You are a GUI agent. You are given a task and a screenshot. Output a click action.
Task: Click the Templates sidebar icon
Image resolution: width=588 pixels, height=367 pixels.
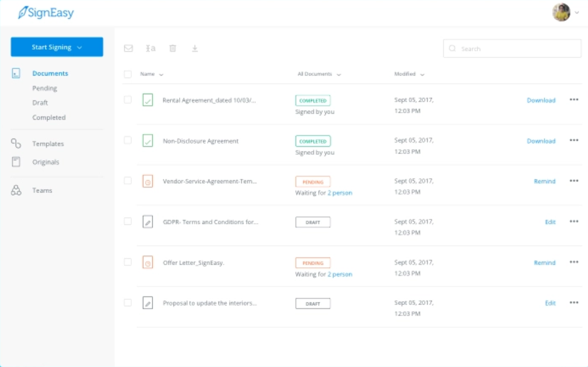(x=16, y=143)
